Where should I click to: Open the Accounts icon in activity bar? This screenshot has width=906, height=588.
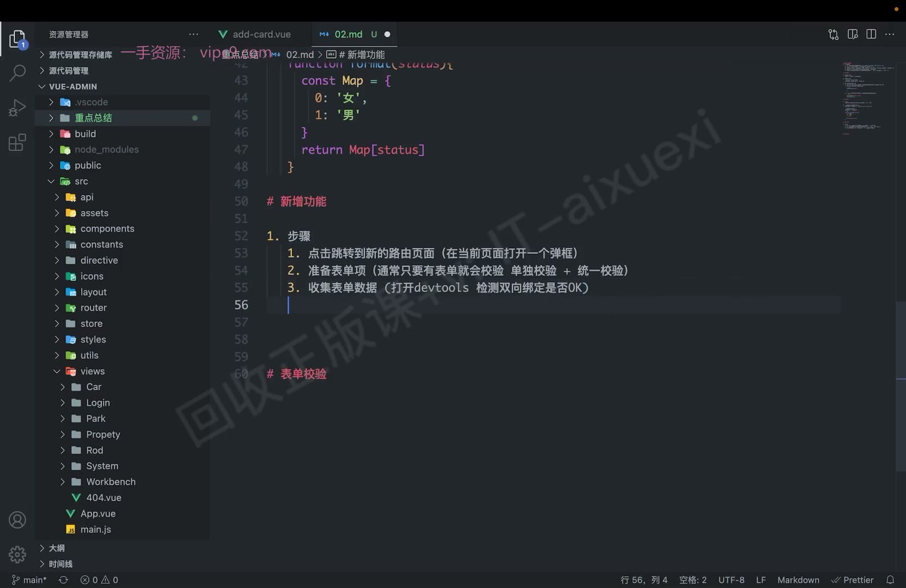point(17,520)
